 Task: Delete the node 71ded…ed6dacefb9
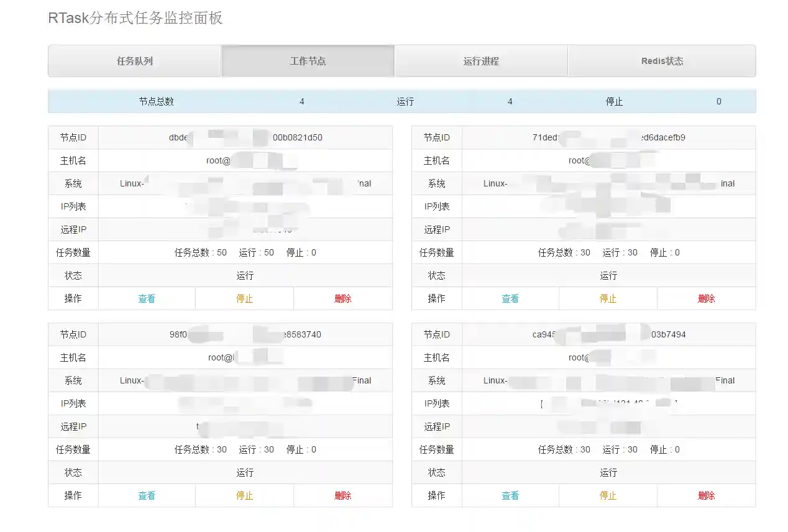point(707,298)
